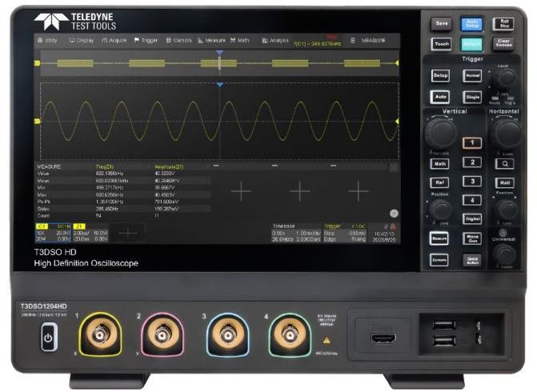Screen dimensions: 537x392
Task: Push the magnifier Zoom button
Action: 505,164
